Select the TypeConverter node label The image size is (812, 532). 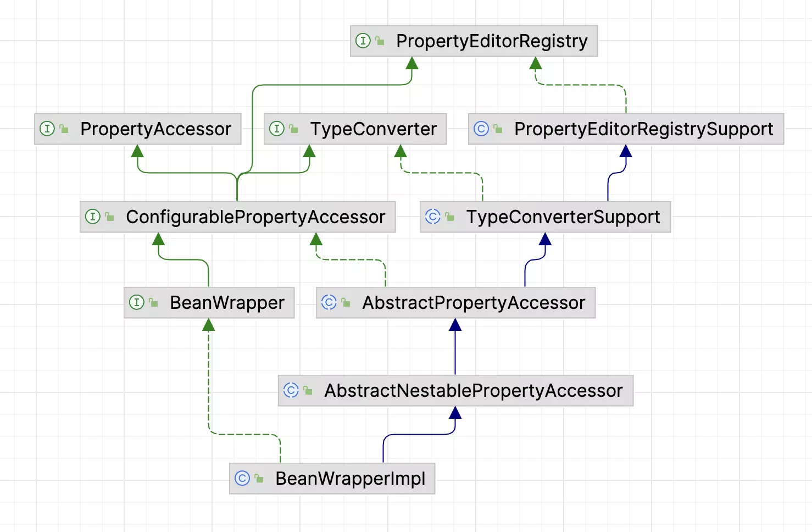click(x=373, y=129)
